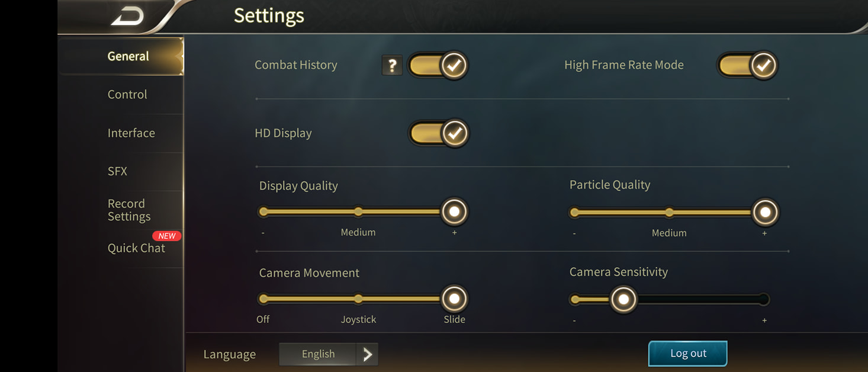This screenshot has width=868, height=372.
Task: Open the English language selector
Action: point(319,354)
